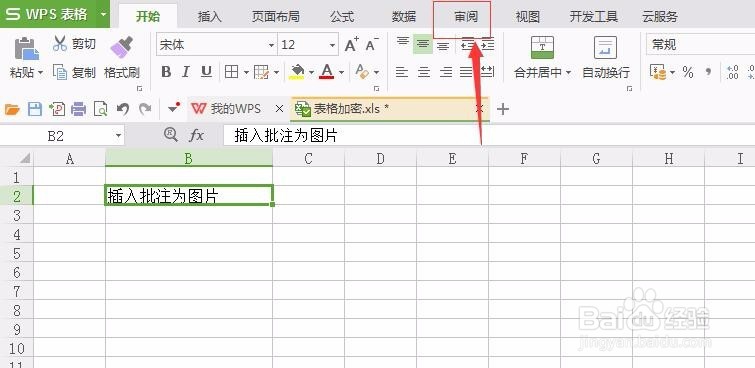
Task: Save the workbook with floppy icon
Action: click(35, 109)
